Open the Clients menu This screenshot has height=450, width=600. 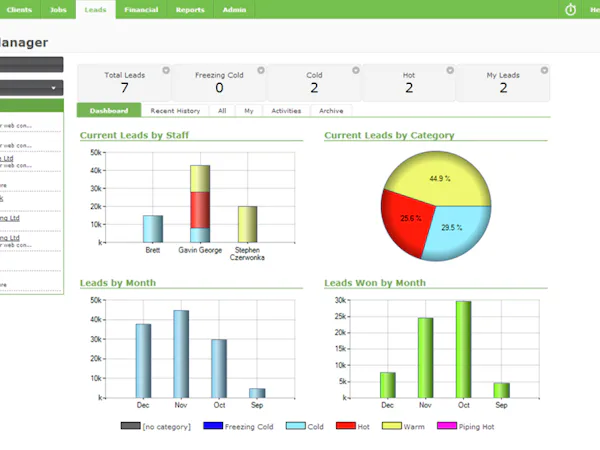[19, 10]
